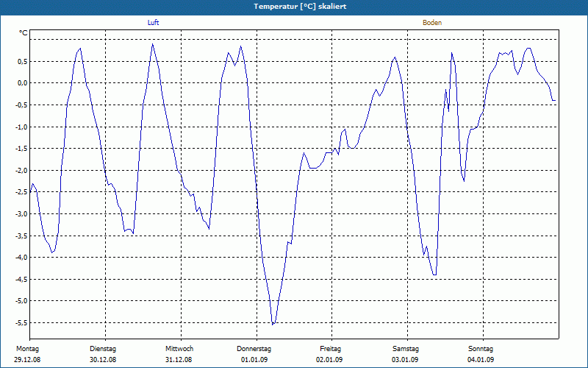Click the date 30.12.08
The image size is (588, 368).
(103, 360)
